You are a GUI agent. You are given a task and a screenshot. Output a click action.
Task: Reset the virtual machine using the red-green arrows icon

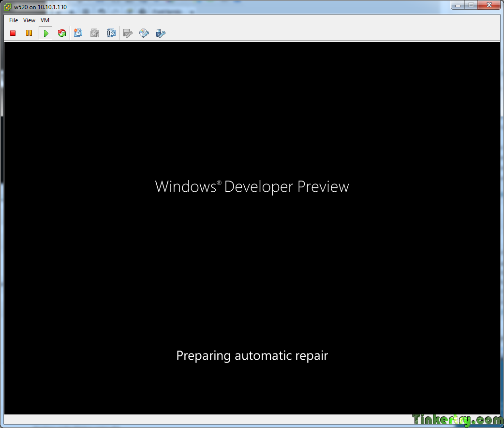62,33
